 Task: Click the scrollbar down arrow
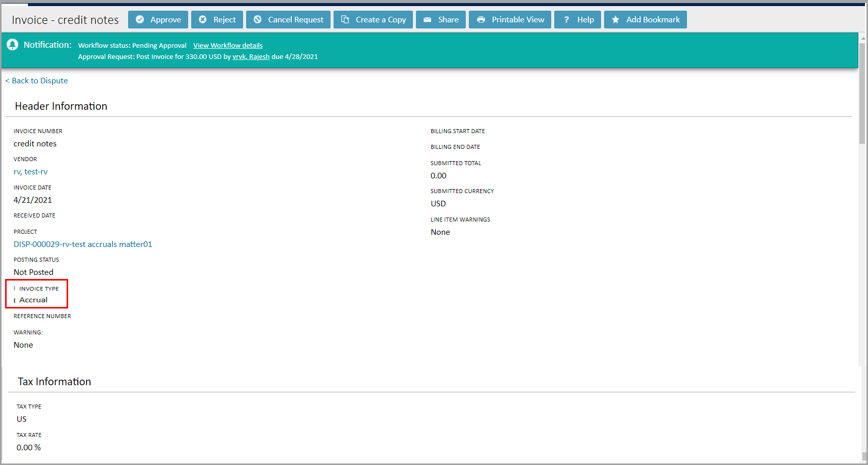[x=862, y=456]
